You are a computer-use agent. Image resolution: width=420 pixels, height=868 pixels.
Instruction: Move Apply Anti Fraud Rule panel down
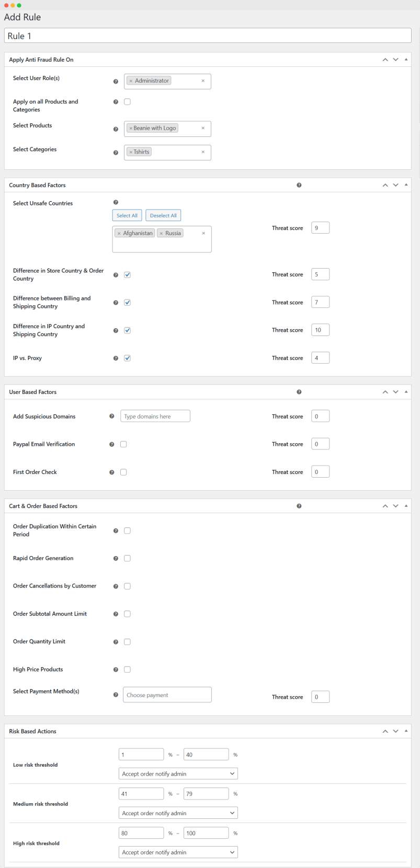click(x=395, y=60)
